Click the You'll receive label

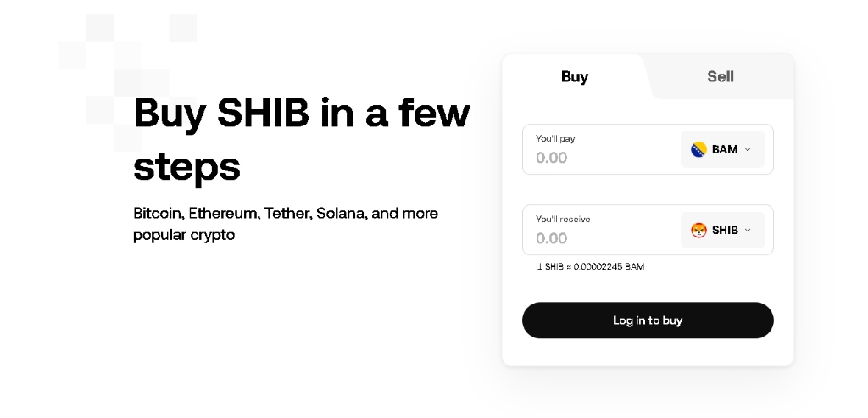(x=563, y=220)
